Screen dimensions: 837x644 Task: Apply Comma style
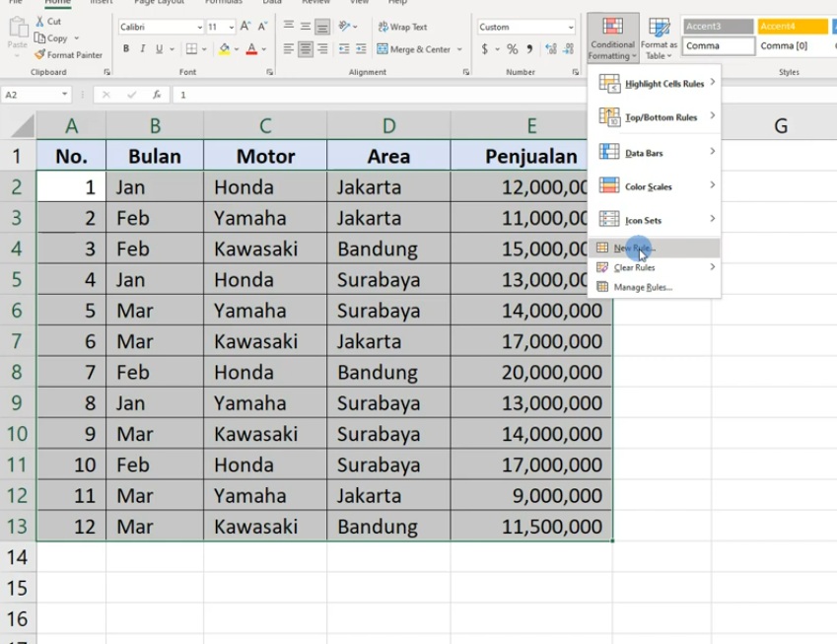click(529, 49)
